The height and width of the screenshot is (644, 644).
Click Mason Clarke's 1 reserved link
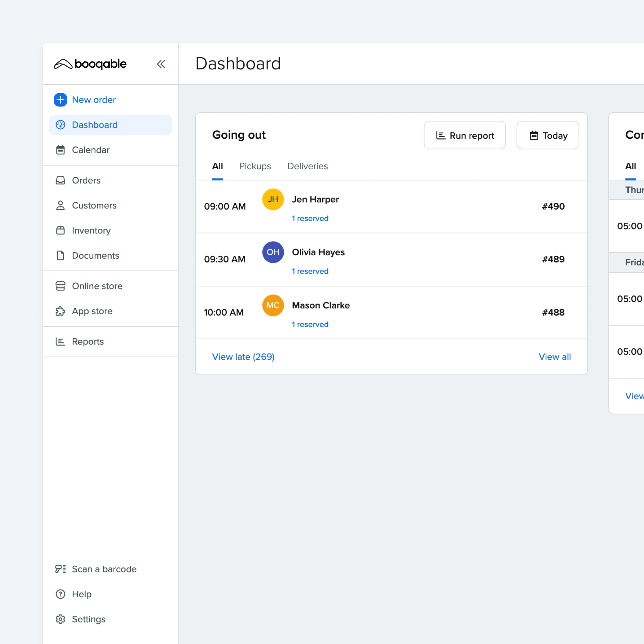[x=310, y=324]
